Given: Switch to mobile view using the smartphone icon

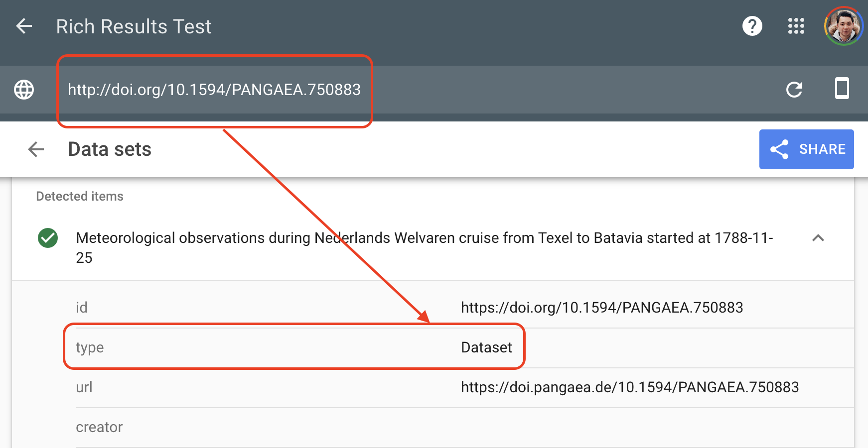Looking at the screenshot, I should [x=842, y=90].
